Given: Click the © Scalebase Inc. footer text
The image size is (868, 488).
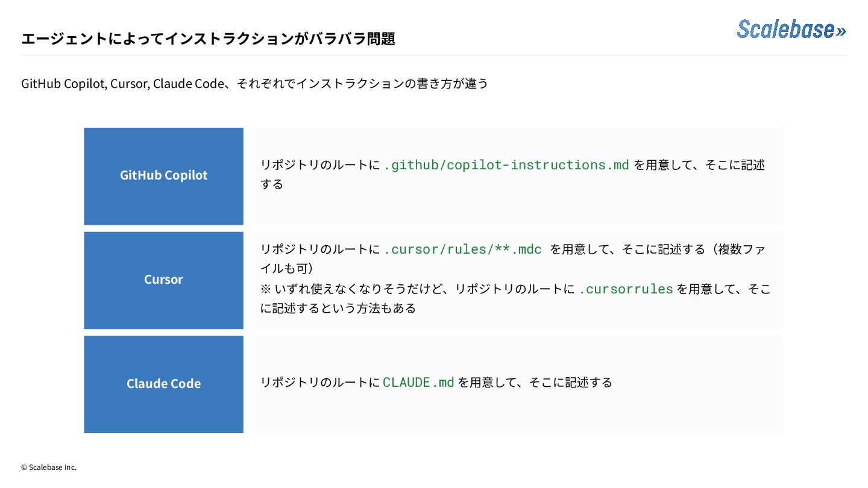Looking at the screenshot, I should click(49, 467).
